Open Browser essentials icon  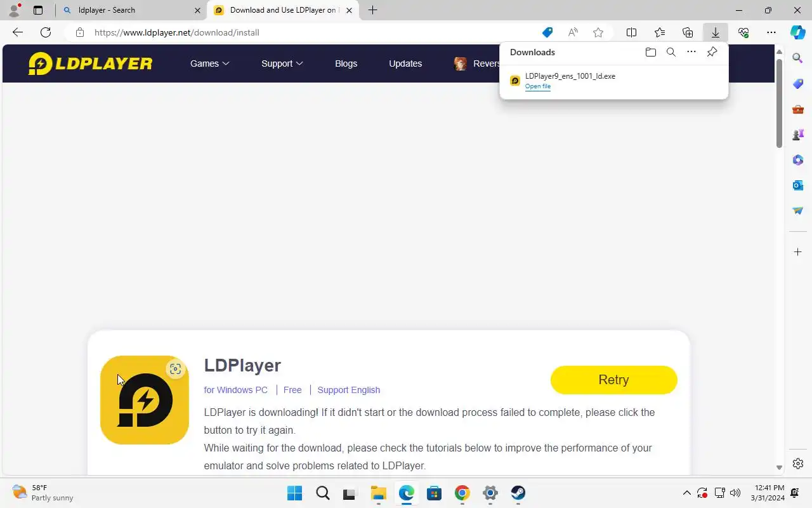(x=743, y=32)
